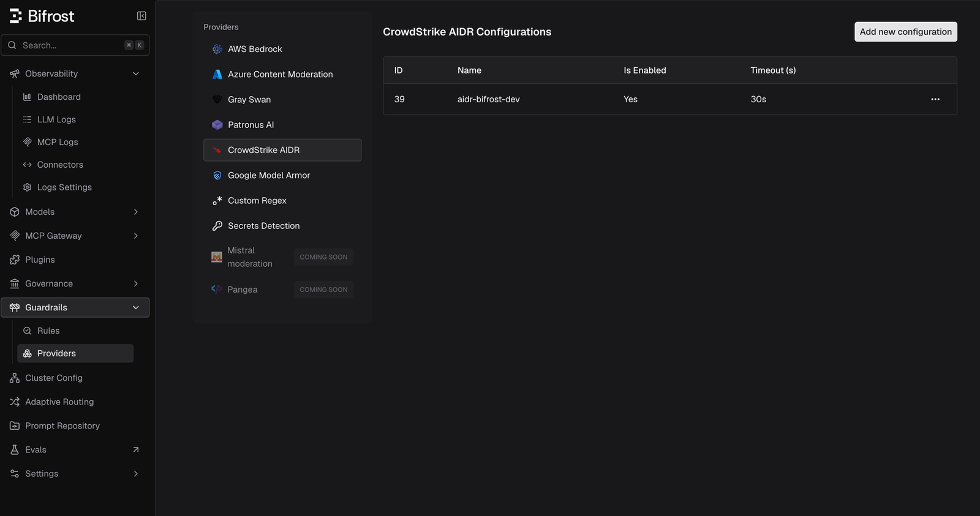Open the three-dot menu for aidr-bifrost-dev

click(935, 99)
